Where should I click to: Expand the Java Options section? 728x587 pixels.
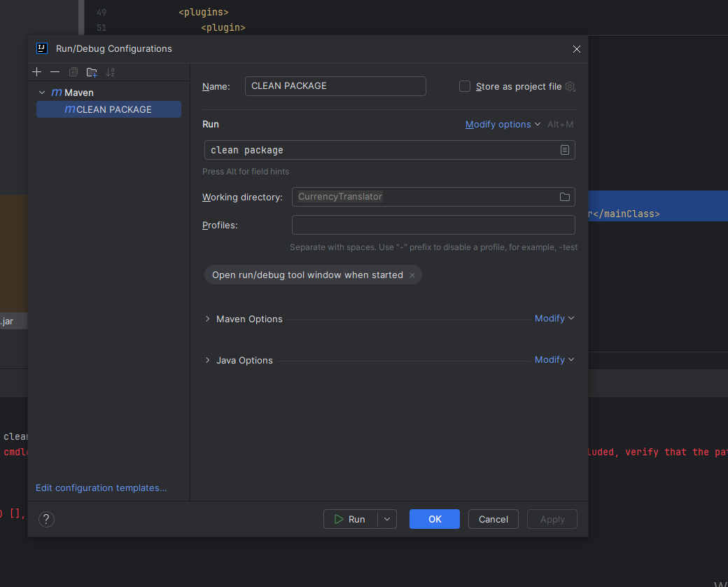coord(207,360)
